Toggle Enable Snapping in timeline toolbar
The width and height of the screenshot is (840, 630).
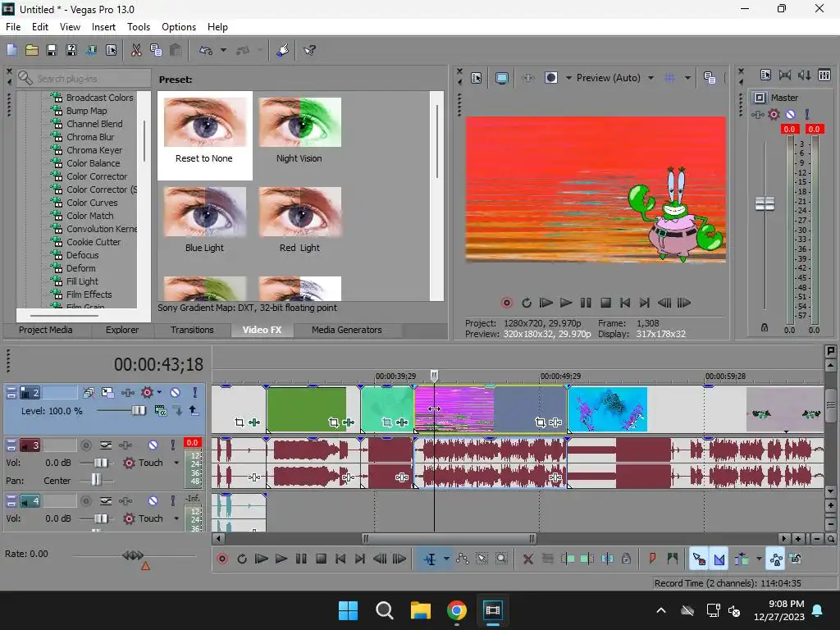(699, 559)
